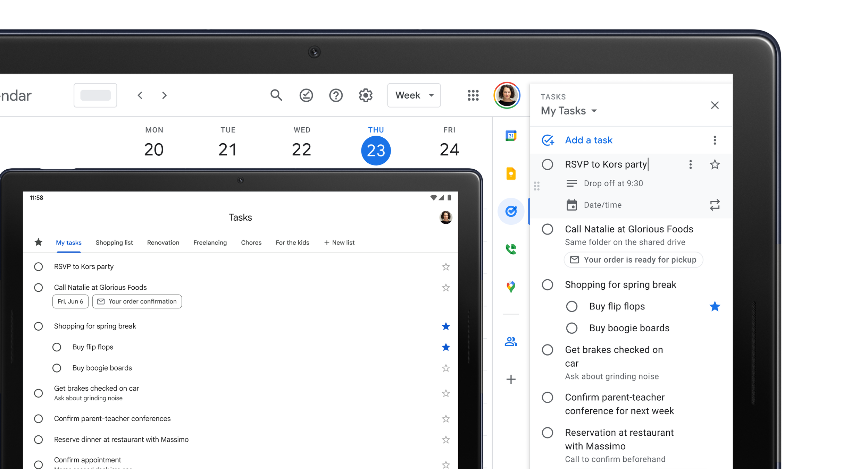
Task: Click the search magnifier in Calendar toolbar
Action: 276,95
